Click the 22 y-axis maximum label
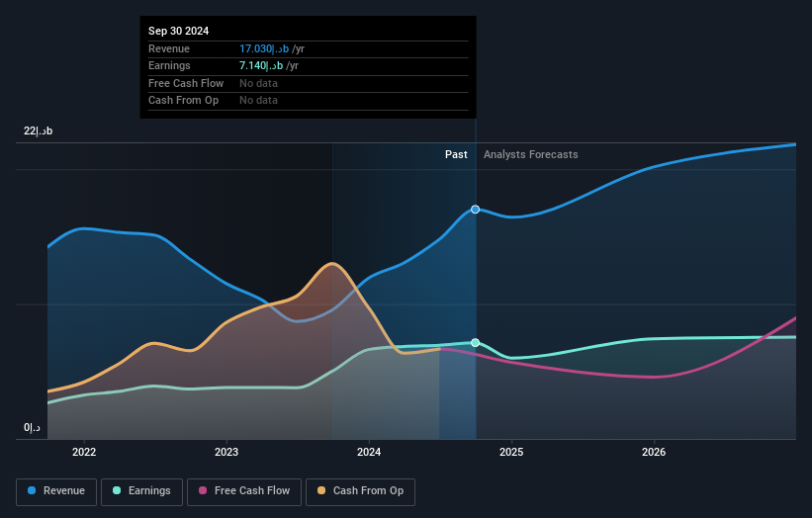The height and width of the screenshot is (518, 812). click(39, 130)
